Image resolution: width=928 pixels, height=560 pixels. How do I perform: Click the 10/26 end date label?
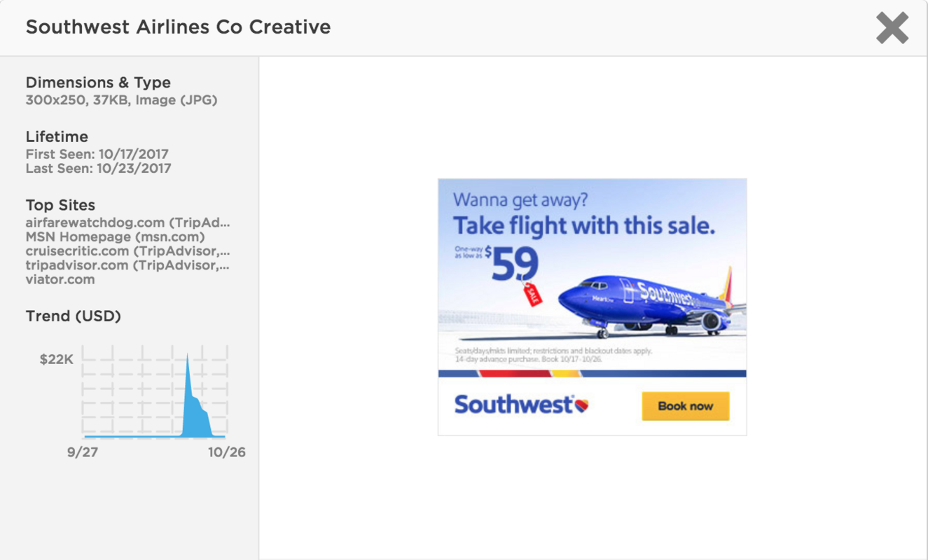coord(227,452)
